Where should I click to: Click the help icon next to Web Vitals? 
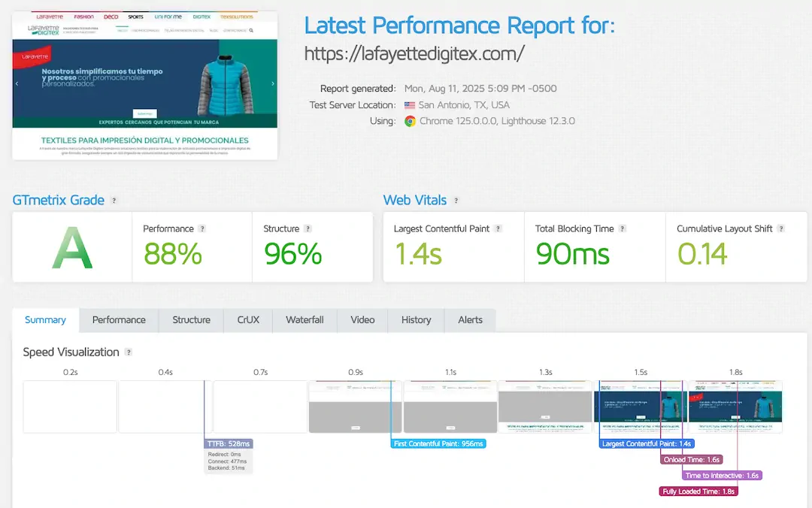tap(456, 201)
